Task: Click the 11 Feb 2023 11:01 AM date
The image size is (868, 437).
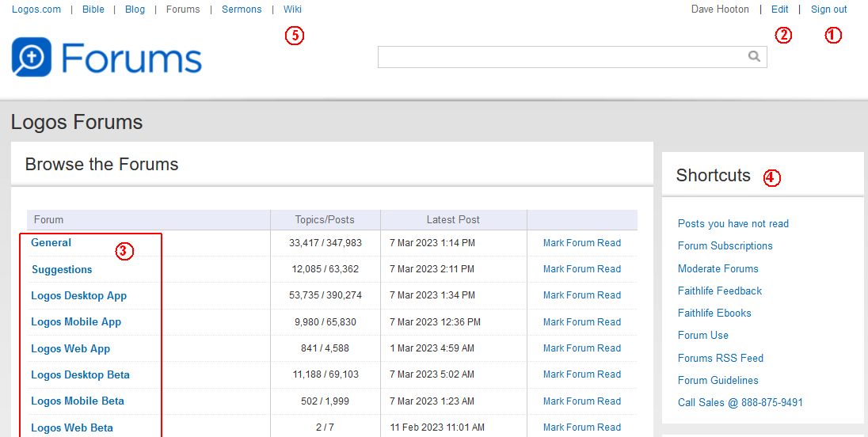Action: [437, 427]
